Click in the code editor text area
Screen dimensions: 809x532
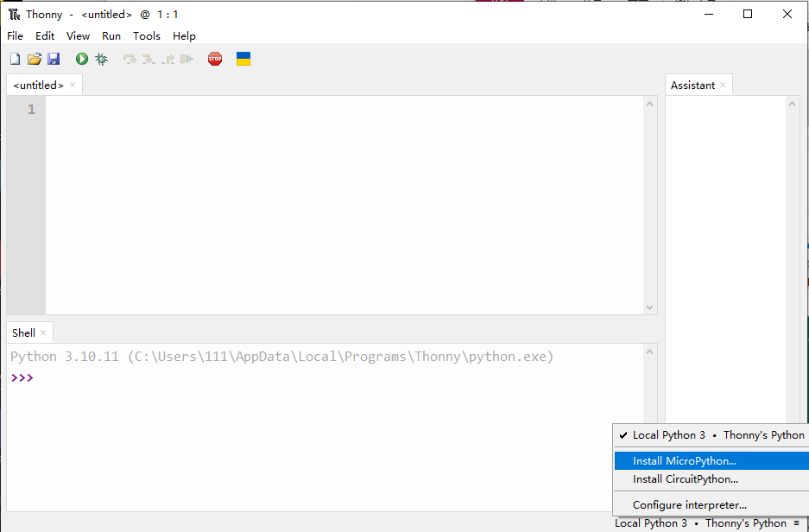(344, 205)
